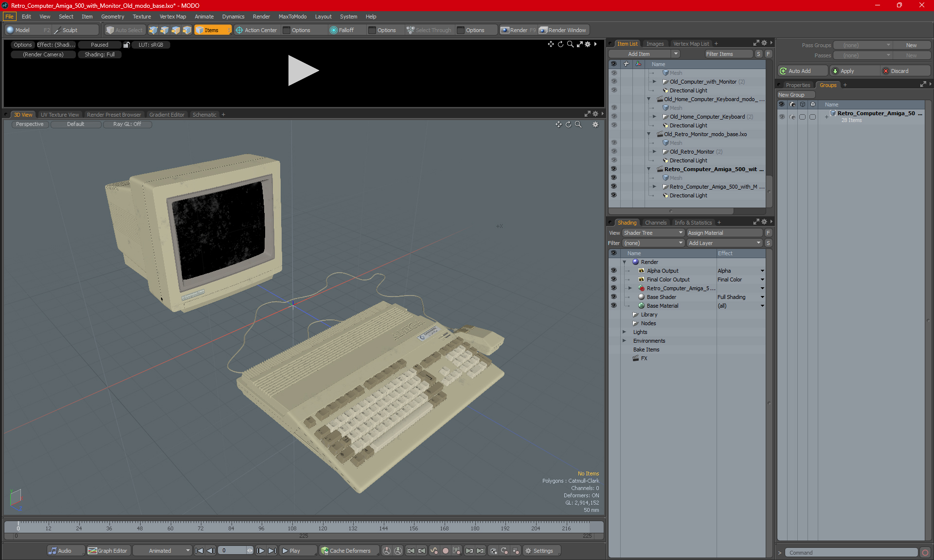The height and width of the screenshot is (560, 934).
Task: Go to last frame
Action: (x=272, y=551)
